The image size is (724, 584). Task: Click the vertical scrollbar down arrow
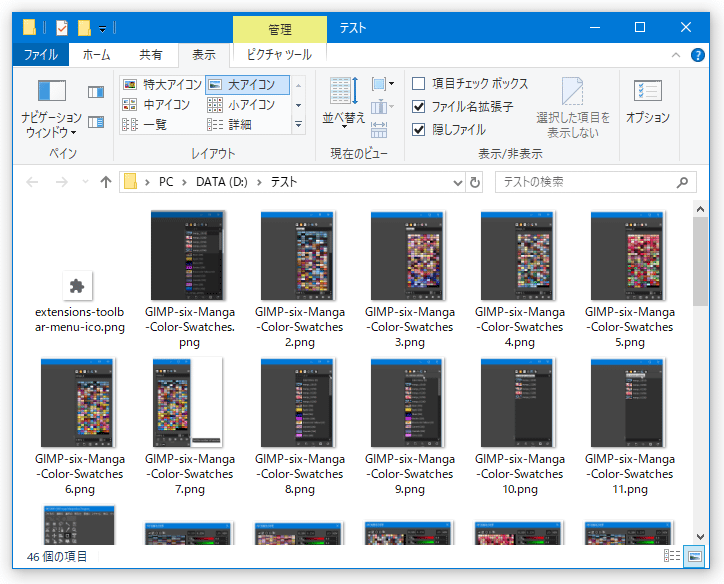[x=700, y=536]
